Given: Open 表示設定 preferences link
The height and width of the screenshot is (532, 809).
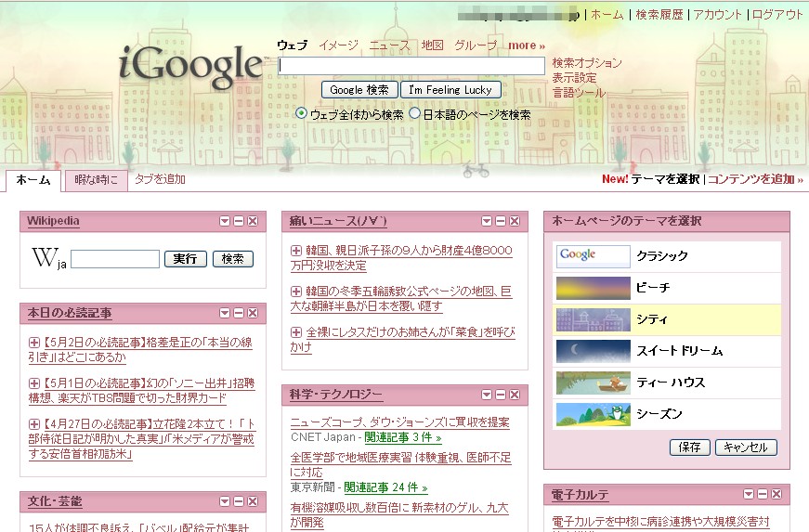Looking at the screenshot, I should (574, 78).
